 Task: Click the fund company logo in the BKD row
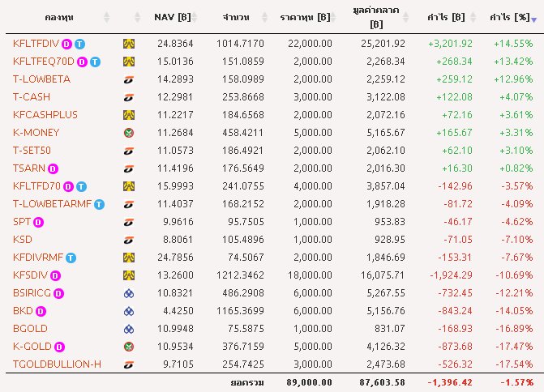tap(129, 311)
